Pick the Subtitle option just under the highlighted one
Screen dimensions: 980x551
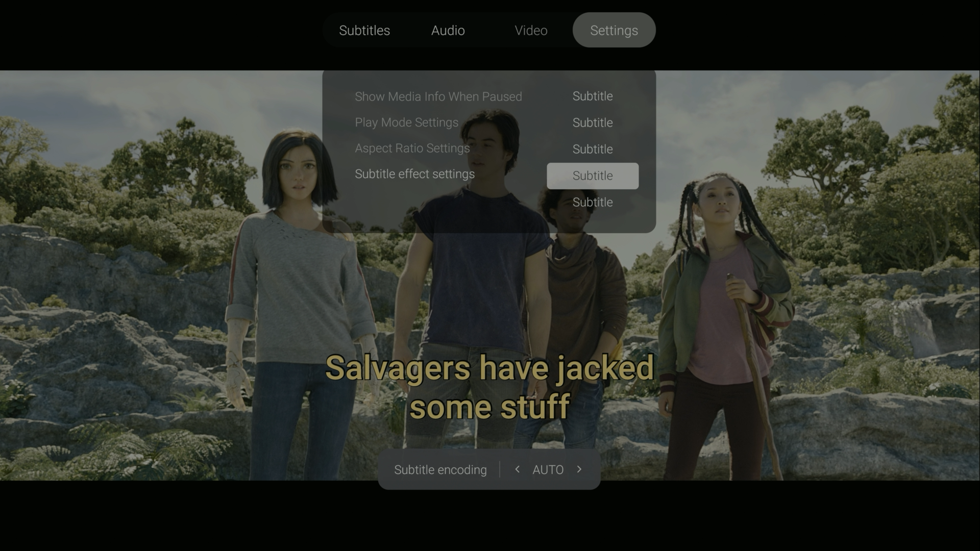(592, 203)
